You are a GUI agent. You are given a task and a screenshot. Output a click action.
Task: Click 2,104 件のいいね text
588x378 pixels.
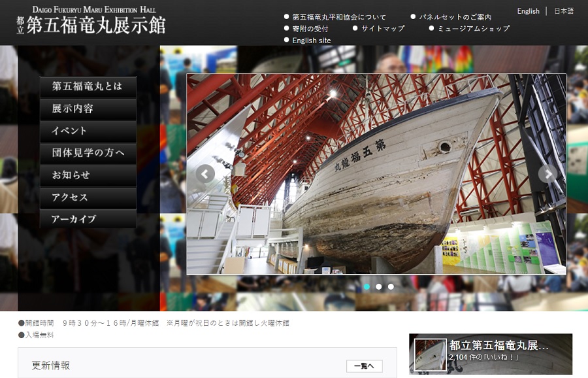pyautogui.click(x=483, y=357)
